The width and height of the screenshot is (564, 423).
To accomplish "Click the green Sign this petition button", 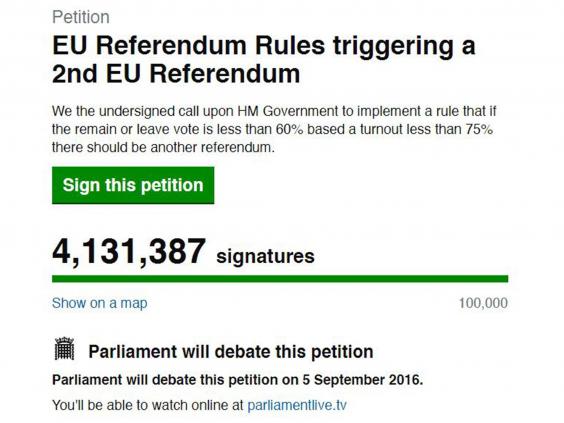I will point(133,185).
